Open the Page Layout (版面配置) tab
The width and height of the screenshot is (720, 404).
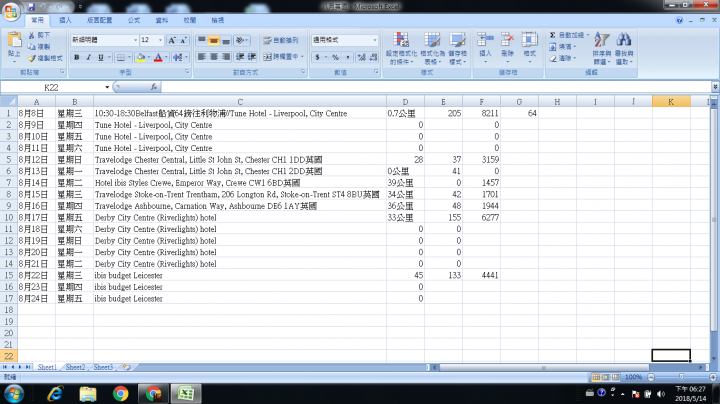(x=100, y=20)
